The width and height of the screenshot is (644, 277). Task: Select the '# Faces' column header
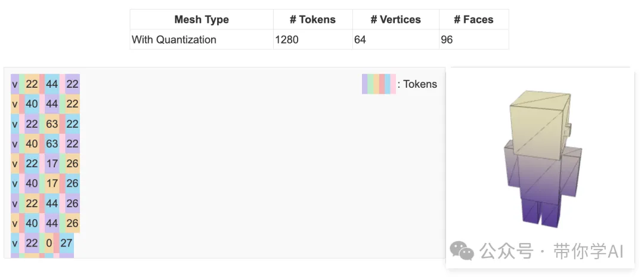473,20
